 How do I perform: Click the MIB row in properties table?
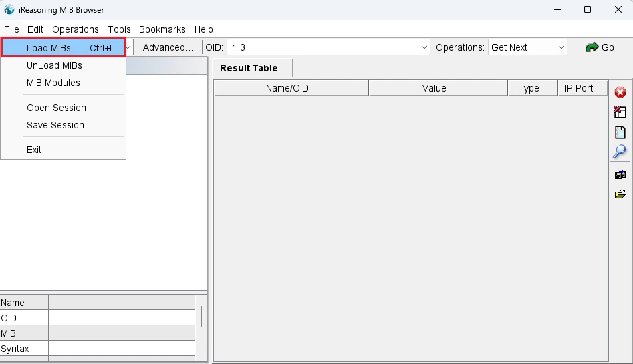point(98,333)
